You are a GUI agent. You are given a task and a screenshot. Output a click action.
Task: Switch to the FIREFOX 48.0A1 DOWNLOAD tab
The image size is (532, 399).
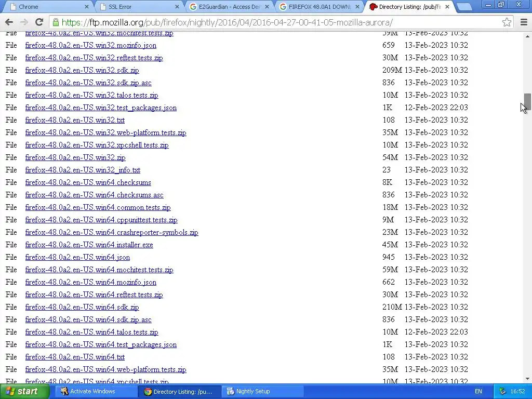click(x=320, y=7)
